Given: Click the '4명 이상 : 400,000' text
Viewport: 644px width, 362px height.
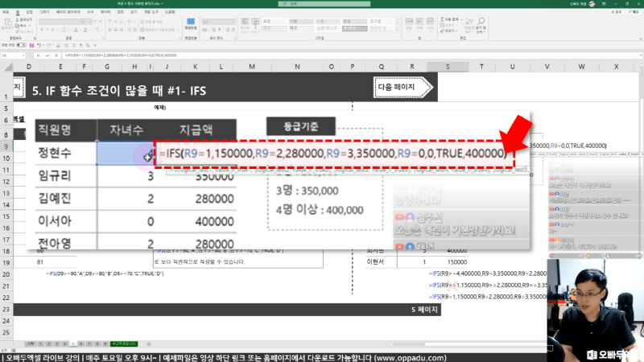Looking at the screenshot, I should [320, 210].
